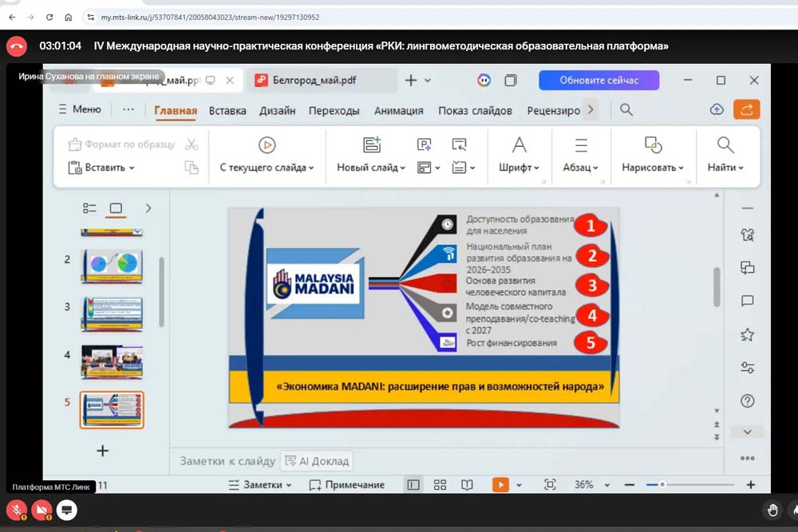798x532 pixels.
Task: Open the Абзац dropdown
Action: 580,167
